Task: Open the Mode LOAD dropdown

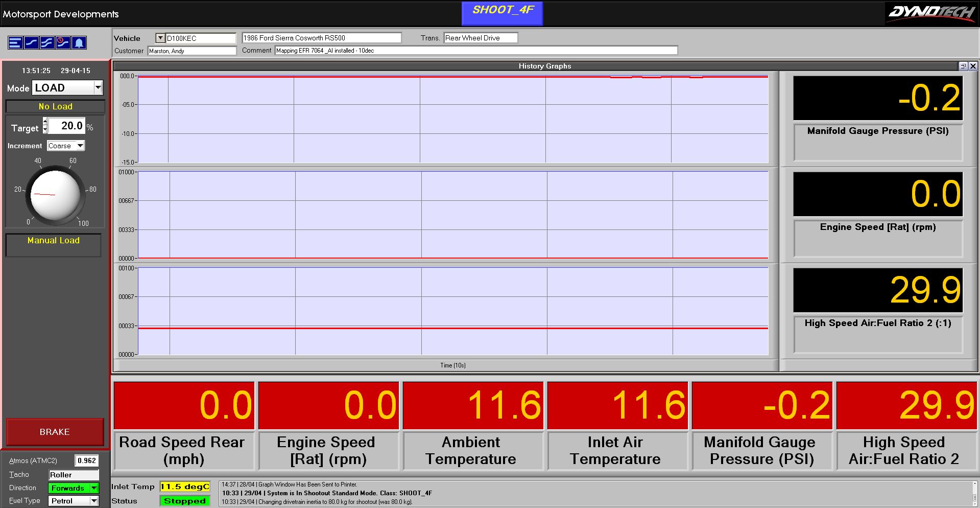Action: coord(98,88)
